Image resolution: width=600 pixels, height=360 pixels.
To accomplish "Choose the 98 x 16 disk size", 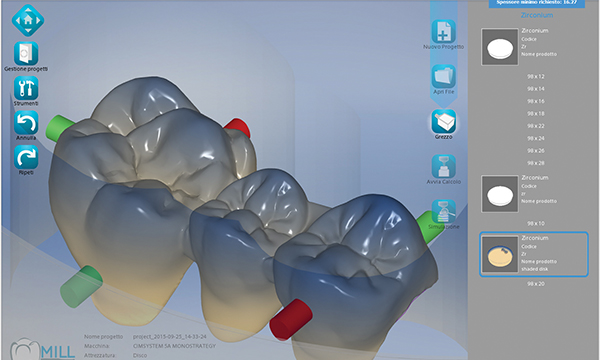I will point(536,101).
